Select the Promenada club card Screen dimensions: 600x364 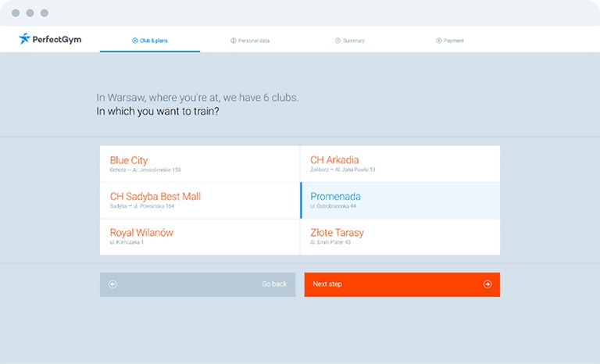[400, 201]
